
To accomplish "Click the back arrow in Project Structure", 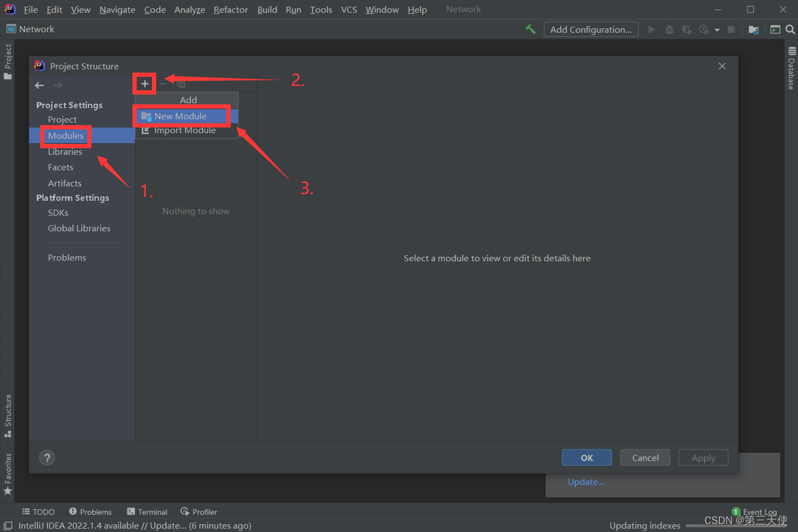I will coord(40,85).
